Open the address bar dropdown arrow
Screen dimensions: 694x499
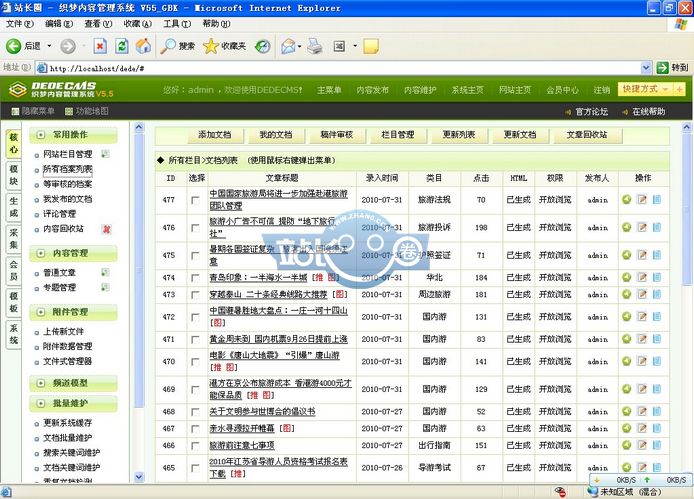646,68
